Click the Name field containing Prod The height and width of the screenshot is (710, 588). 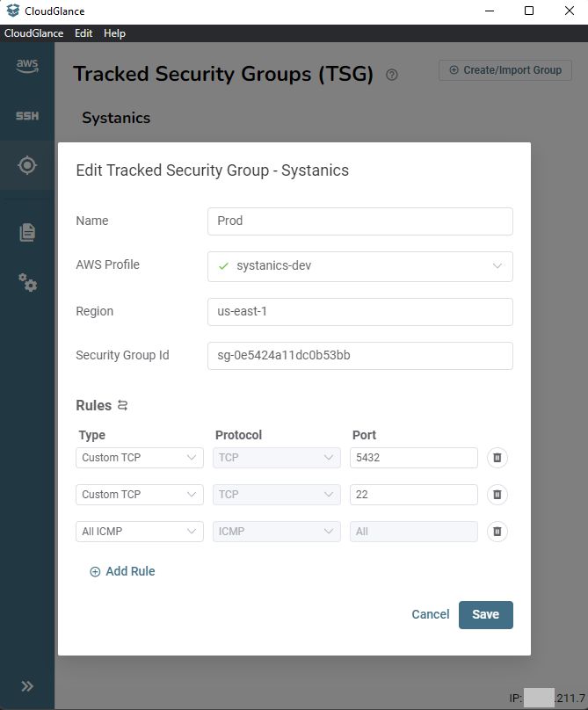click(x=360, y=221)
